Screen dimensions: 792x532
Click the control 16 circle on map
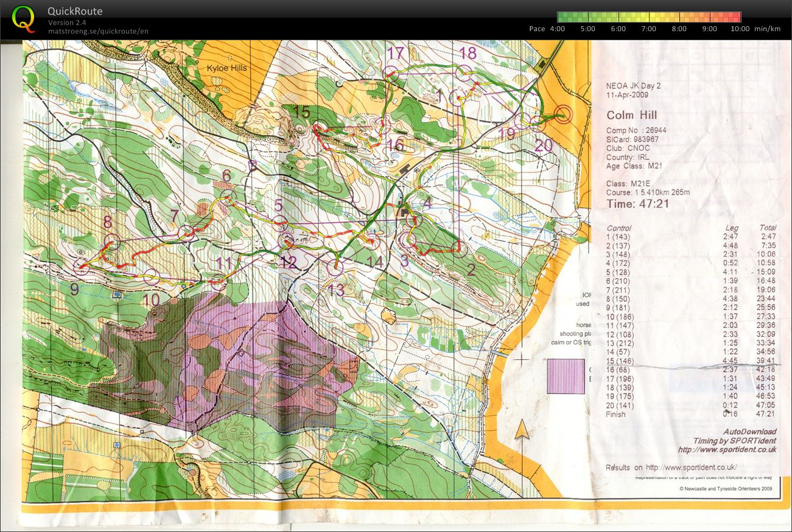pos(382,126)
